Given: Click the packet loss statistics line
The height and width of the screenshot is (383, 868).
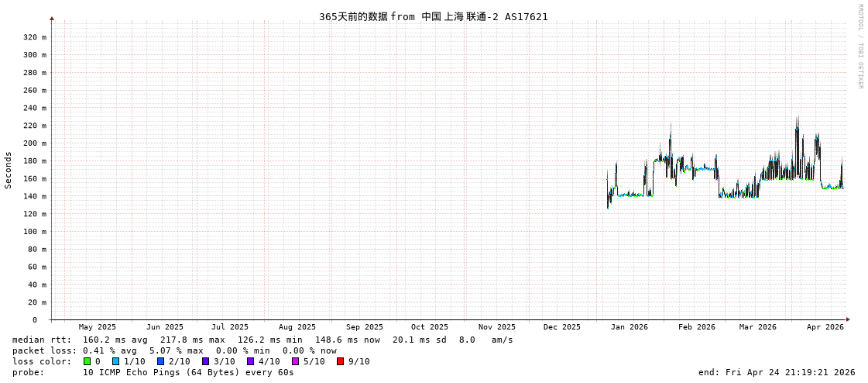Looking at the screenshot, I should coord(174,350).
